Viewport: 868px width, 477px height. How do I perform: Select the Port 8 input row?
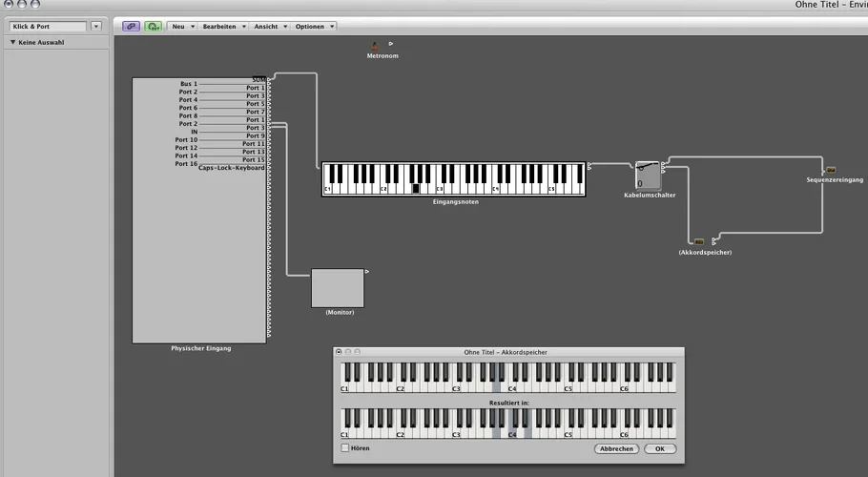point(188,115)
